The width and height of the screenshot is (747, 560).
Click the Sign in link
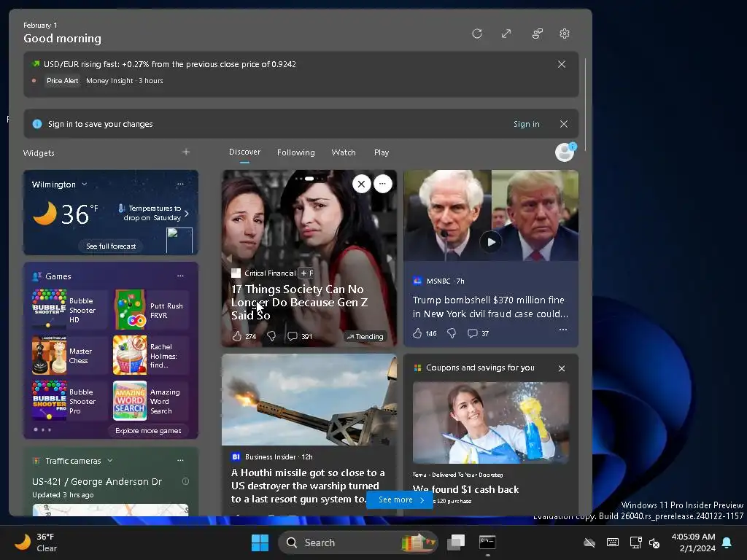click(527, 124)
